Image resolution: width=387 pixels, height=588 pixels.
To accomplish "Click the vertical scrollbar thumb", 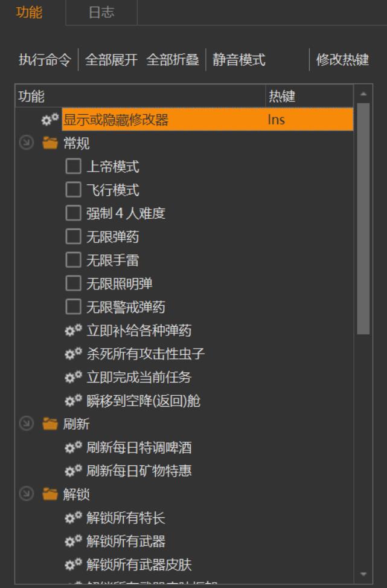I will 363,218.
